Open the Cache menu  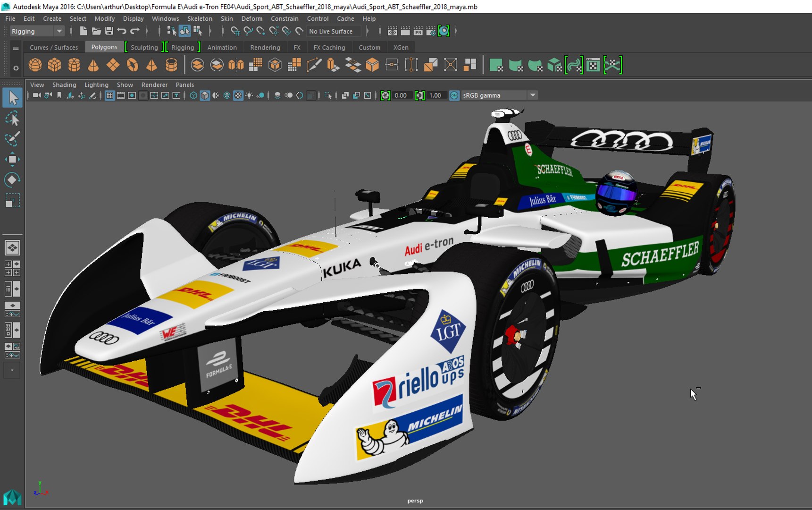[345, 18]
